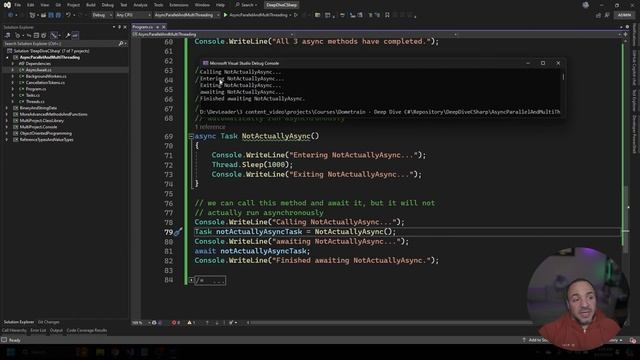Expand the BackgroundWorkers.cs node
640x360 pixels.
(12, 76)
